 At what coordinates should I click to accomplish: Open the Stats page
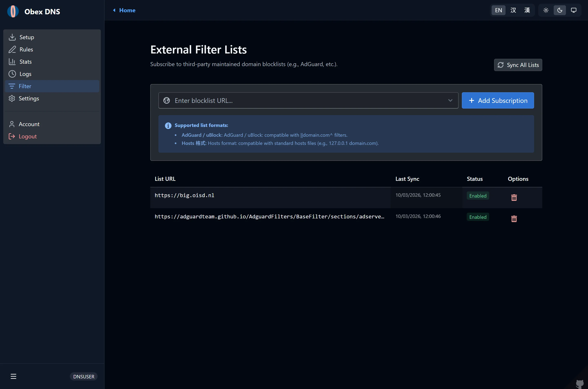(x=52, y=61)
